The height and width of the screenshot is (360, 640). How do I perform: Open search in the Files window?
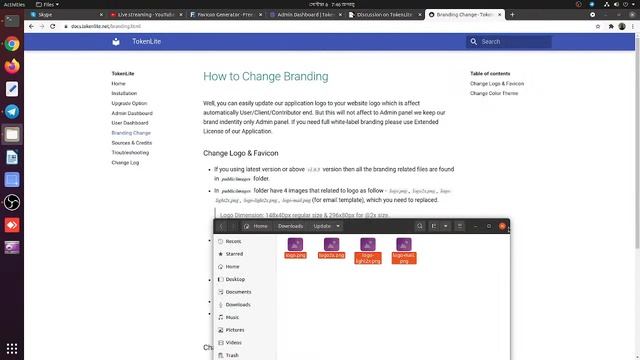click(420, 226)
